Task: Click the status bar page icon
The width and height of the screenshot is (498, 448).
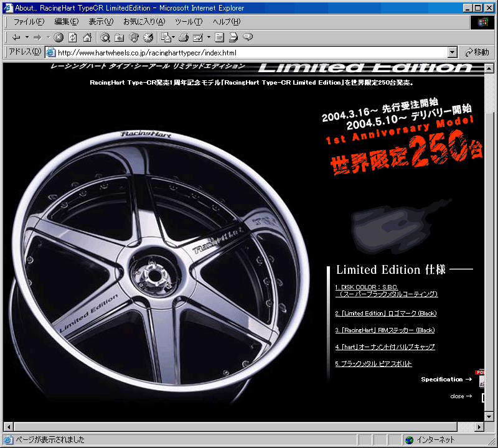Action: [x=8, y=440]
